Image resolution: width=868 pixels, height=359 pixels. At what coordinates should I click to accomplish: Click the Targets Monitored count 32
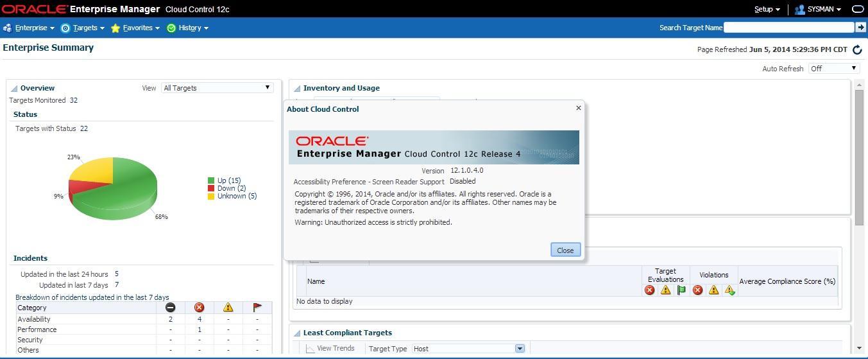[74, 100]
